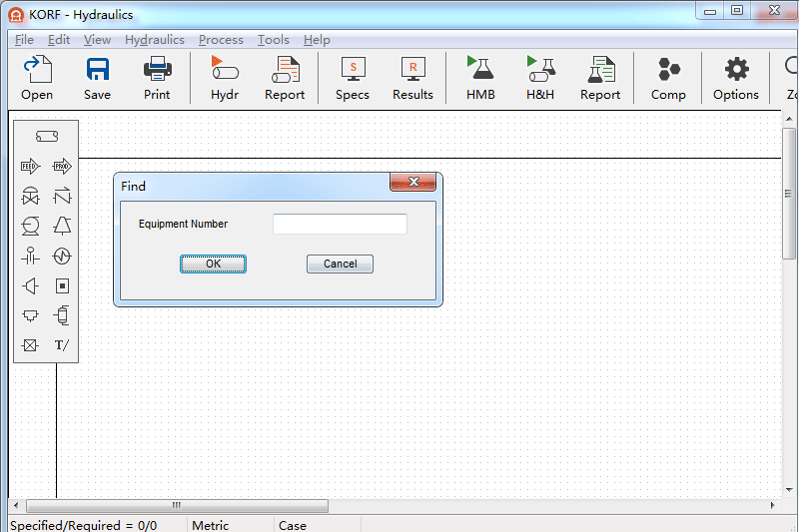Open the hydraulics Report next to Hydr

coord(285,78)
